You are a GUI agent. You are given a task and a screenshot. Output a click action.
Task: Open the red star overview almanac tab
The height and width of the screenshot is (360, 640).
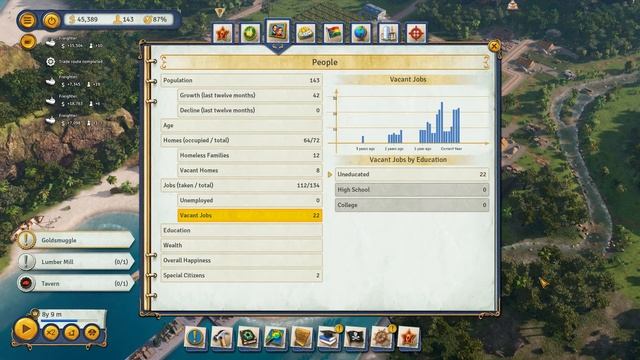point(222,33)
